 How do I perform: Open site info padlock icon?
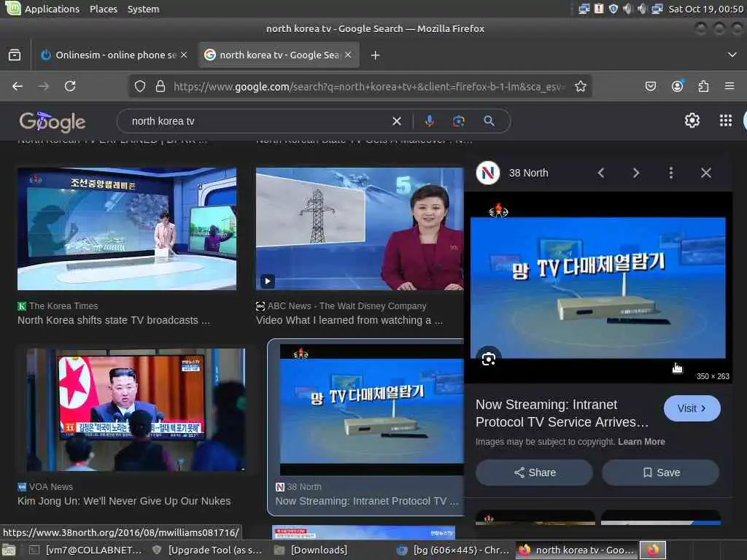(x=160, y=86)
